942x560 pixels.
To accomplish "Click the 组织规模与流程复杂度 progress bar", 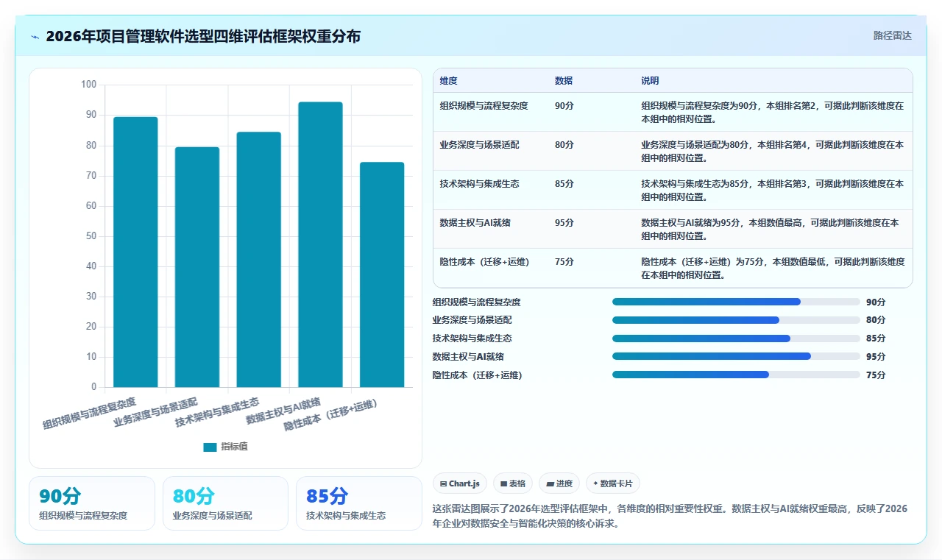I will [736, 302].
